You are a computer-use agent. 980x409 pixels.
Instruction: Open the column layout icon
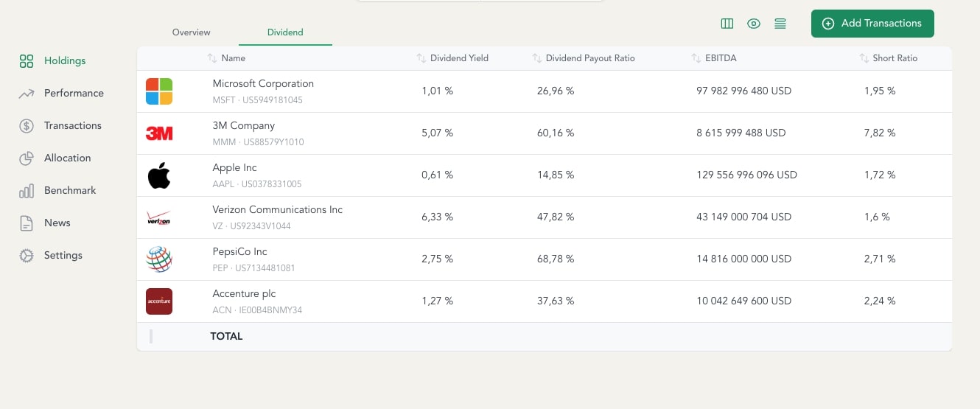click(x=727, y=24)
